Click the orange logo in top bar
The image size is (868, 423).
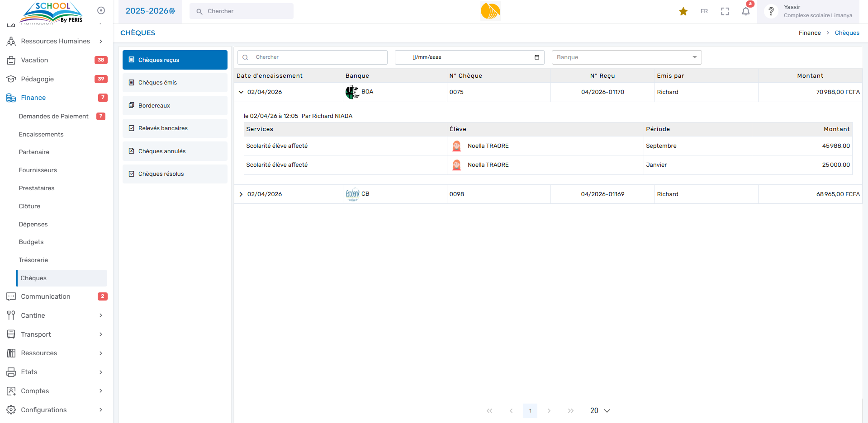click(x=490, y=11)
